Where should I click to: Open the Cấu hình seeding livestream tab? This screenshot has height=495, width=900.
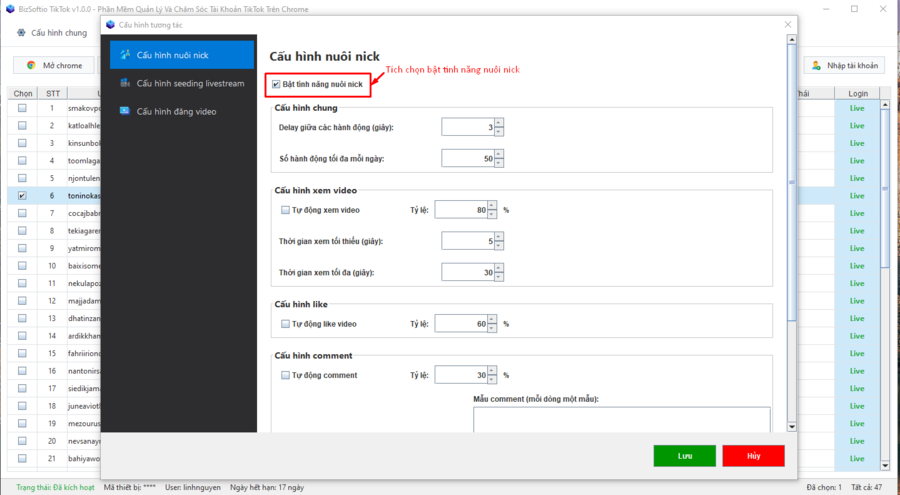tap(190, 83)
